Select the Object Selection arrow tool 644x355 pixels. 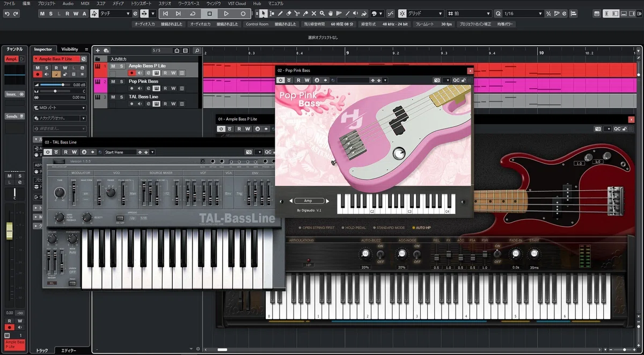pos(263,13)
